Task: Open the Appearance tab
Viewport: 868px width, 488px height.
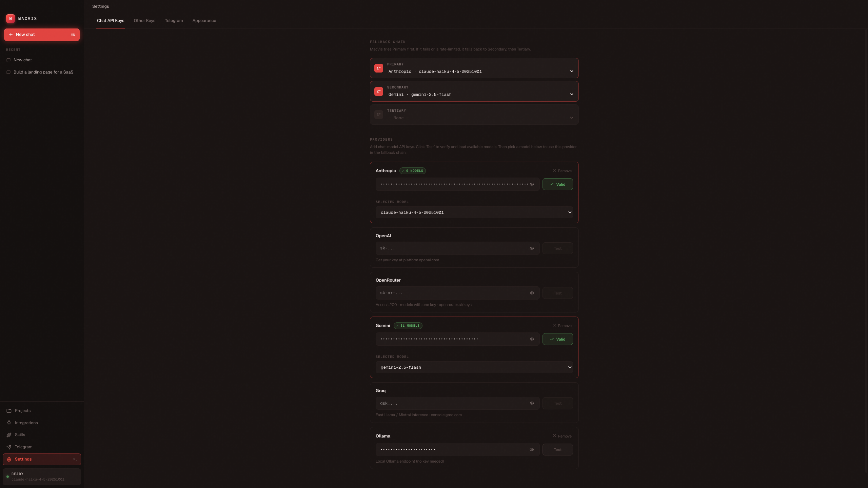Action: click(x=204, y=21)
